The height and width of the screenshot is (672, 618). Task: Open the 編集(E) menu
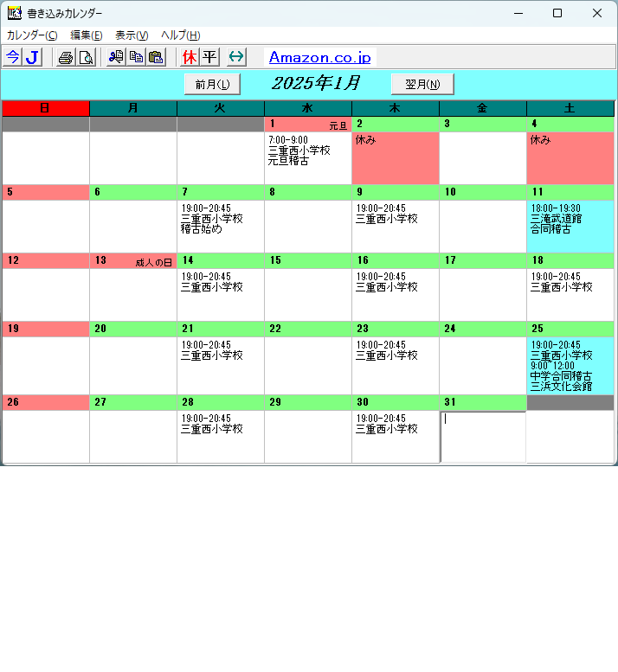(x=87, y=35)
